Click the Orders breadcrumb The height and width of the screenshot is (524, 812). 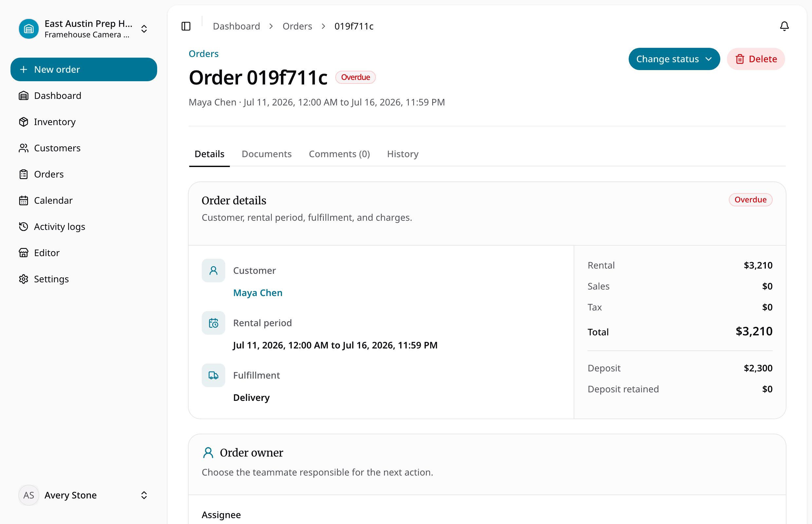(x=297, y=26)
